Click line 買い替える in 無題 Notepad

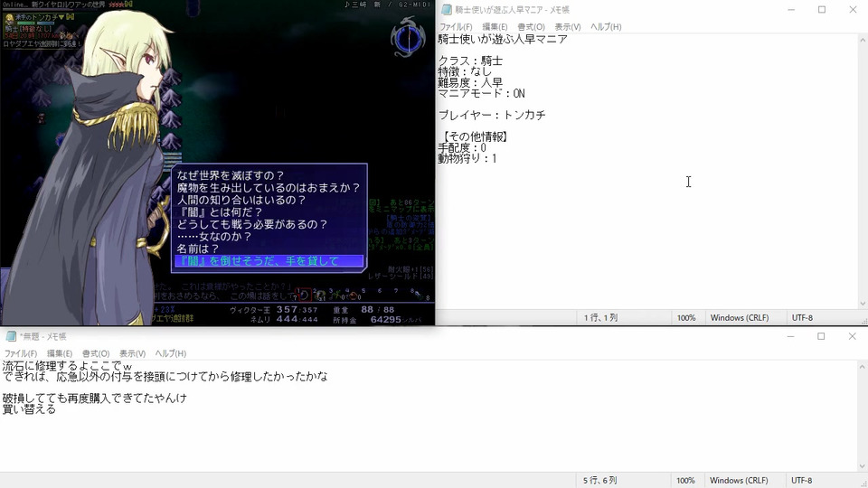(29, 408)
